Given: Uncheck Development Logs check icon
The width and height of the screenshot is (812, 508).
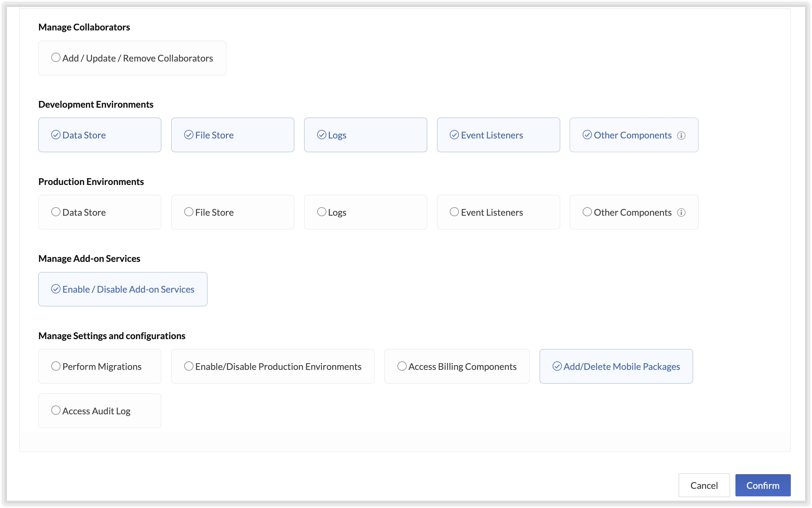Looking at the screenshot, I should click(322, 135).
